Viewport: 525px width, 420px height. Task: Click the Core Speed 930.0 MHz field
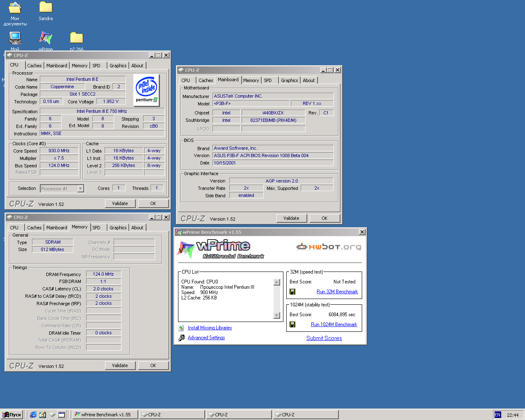tap(59, 151)
